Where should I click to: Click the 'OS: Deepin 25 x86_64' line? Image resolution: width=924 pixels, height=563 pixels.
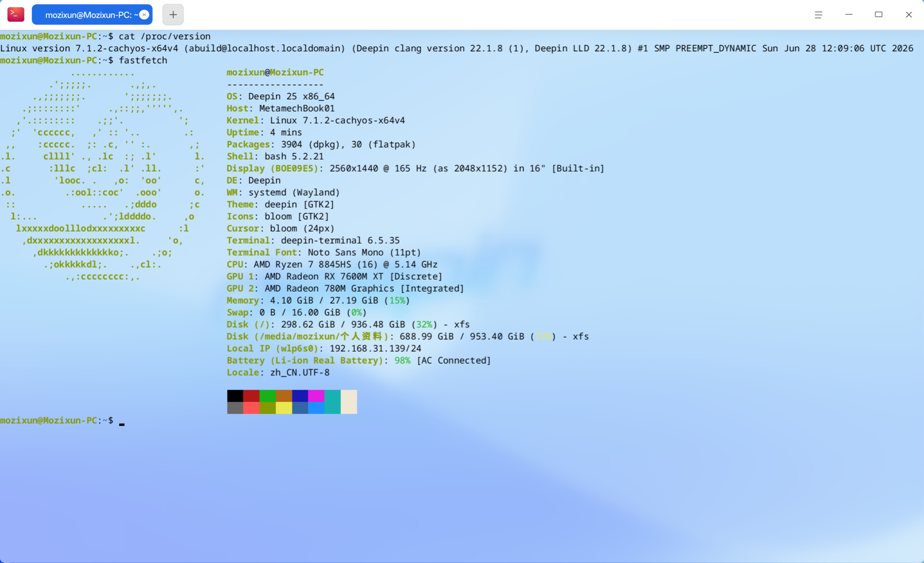pos(281,96)
